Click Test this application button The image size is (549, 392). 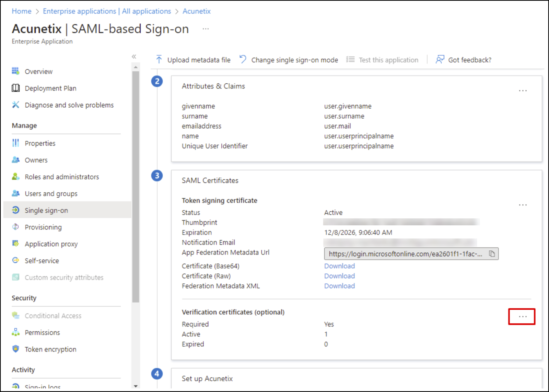point(382,60)
